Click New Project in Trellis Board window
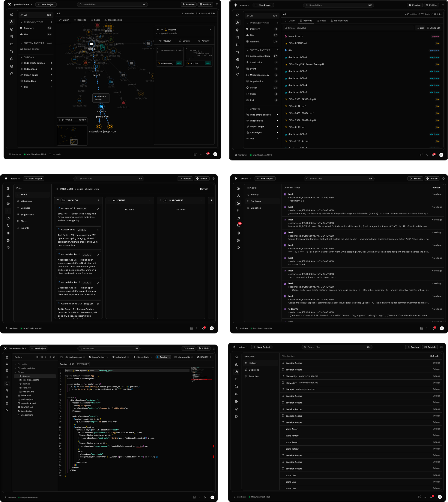Image resolution: width=448 pixels, height=502 pixels. (34, 179)
